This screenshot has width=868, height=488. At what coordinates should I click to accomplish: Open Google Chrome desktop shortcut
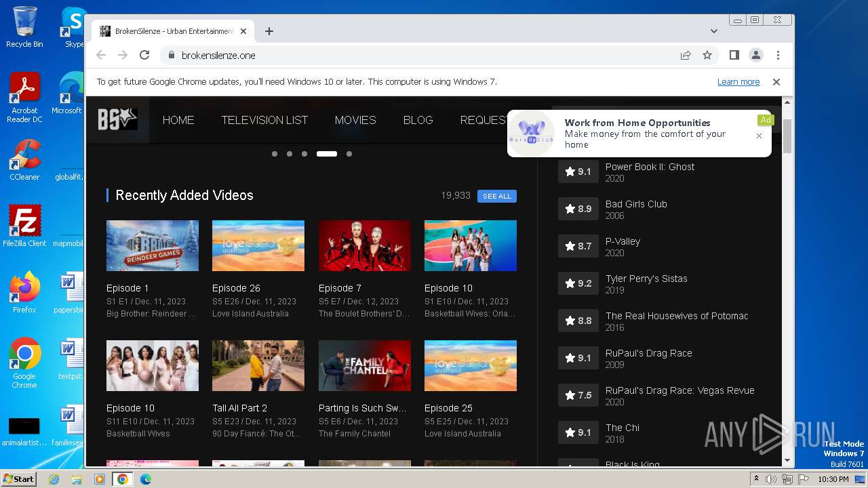coord(24,363)
